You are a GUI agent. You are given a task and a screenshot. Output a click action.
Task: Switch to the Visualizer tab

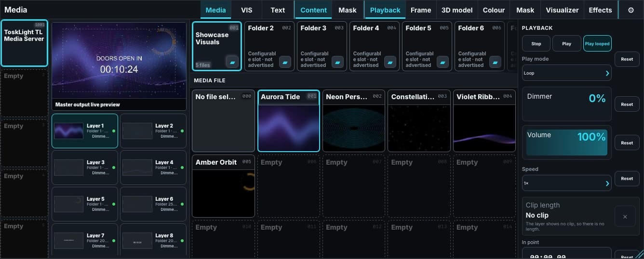[563, 10]
